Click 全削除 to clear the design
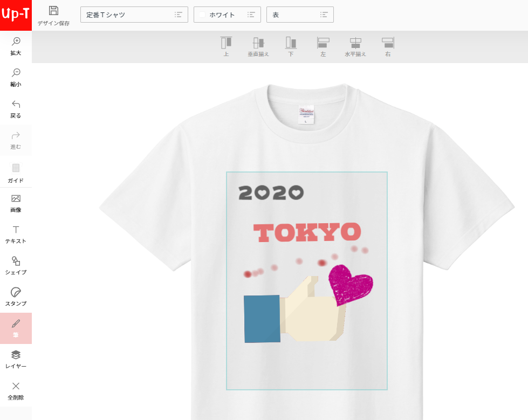Screen dimensions: 528x420 pos(16,389)
